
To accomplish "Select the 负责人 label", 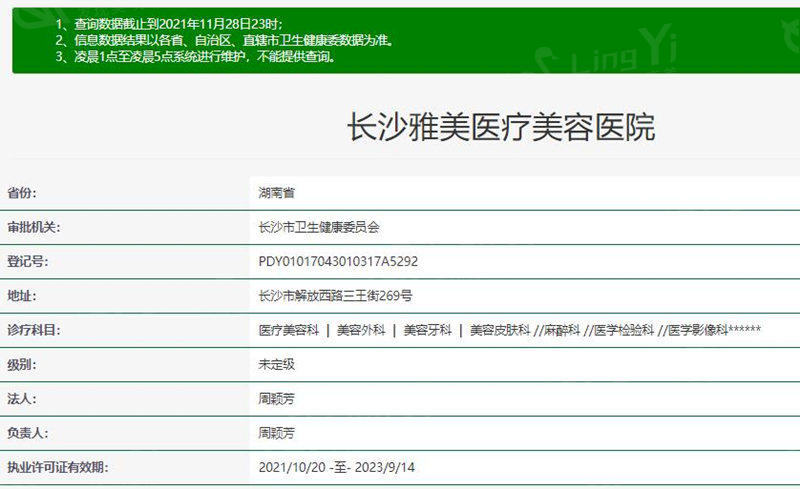I will click(28, 433).
